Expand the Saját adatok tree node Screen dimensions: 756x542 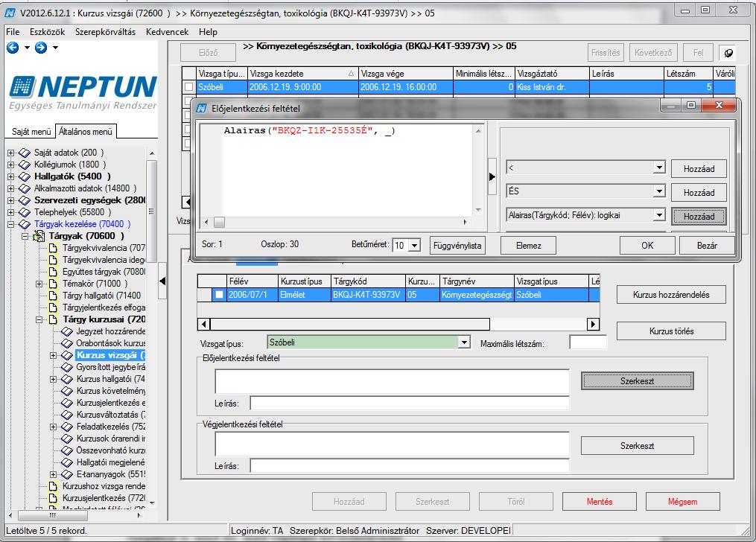(10, 153)
